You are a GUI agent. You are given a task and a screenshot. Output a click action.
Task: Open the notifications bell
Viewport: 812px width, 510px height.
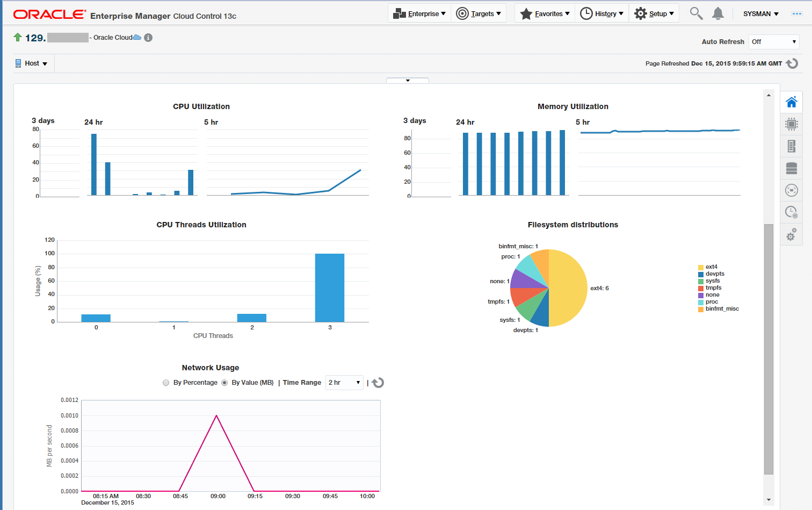click(718, 13)
